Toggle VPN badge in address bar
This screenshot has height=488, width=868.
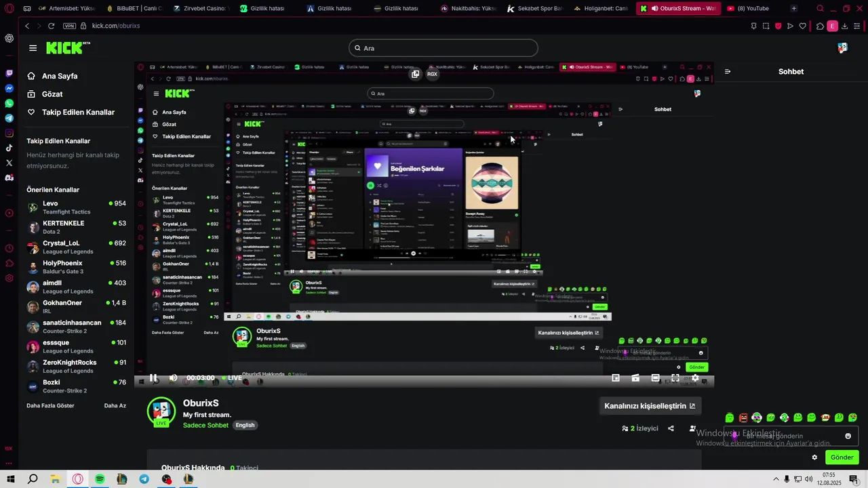pos(68,26)
